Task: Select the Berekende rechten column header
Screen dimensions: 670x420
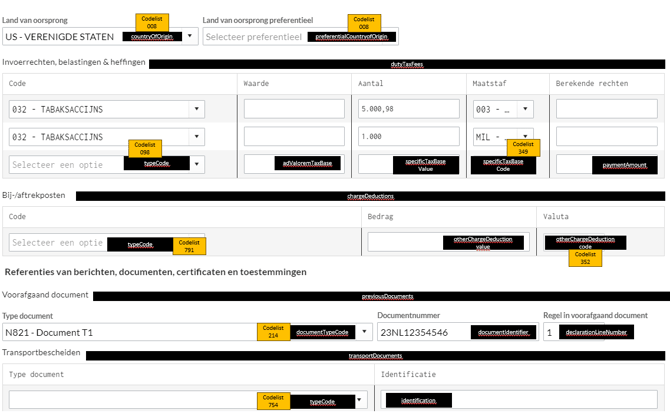Action: (x=592, y=83)
